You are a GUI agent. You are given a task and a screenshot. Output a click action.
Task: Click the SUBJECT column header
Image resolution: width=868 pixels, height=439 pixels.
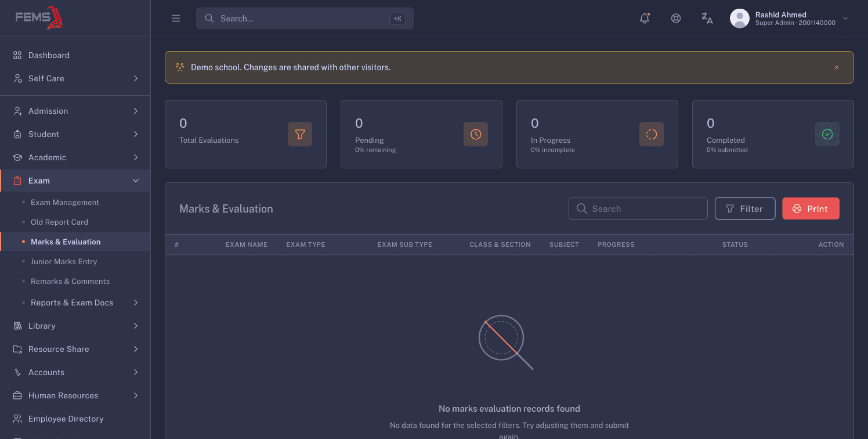point(565,244)
